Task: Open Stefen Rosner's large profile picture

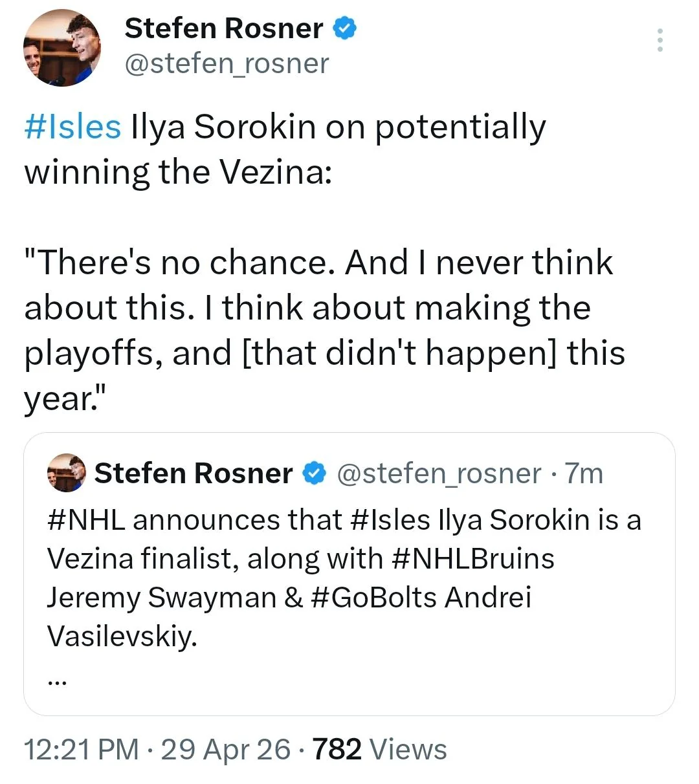Action: (x=62, y=49)
